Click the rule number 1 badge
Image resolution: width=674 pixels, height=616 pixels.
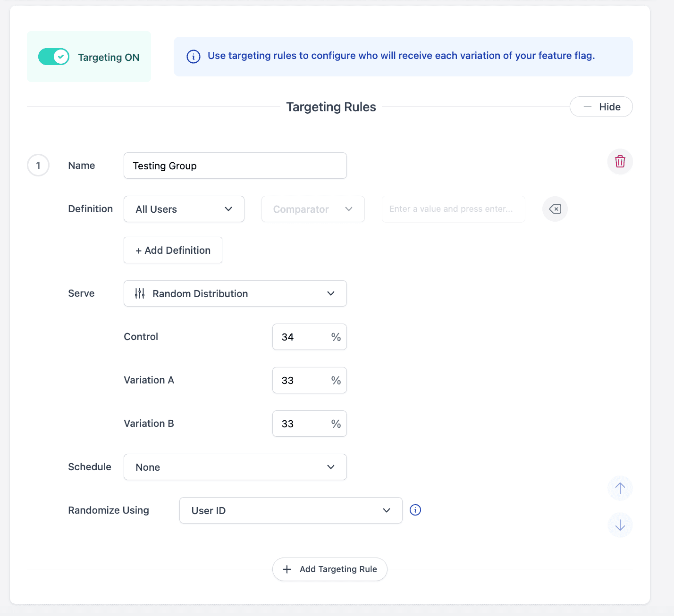click(38, 166)
